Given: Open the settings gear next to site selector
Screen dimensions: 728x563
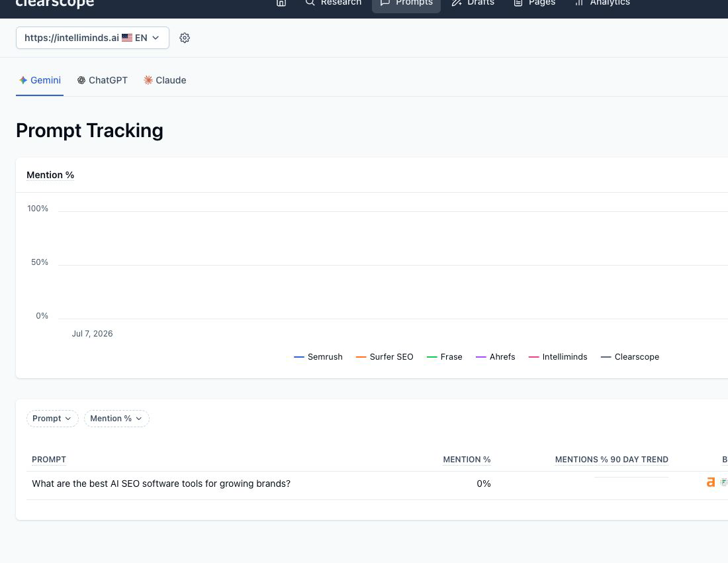Looking at the screenshot, I should [x=185, y=38].
